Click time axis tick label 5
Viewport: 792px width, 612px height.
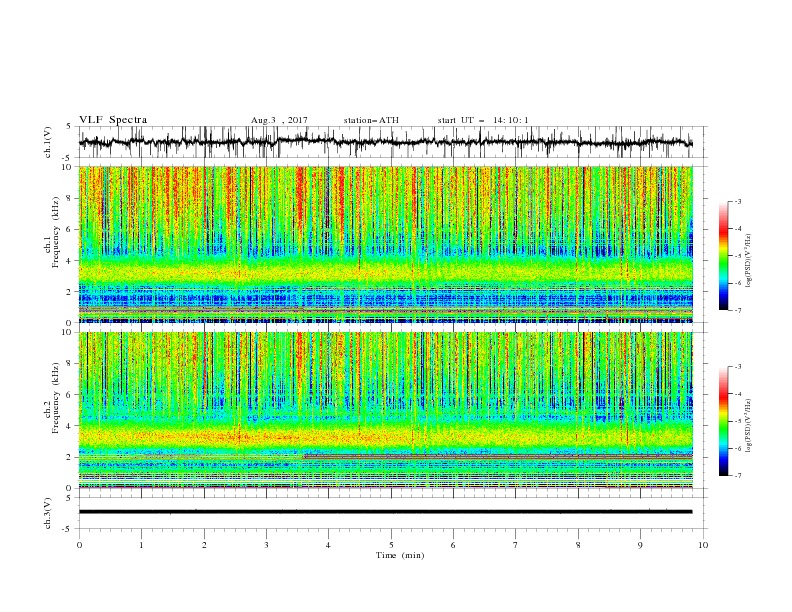(x=391, y=545)
